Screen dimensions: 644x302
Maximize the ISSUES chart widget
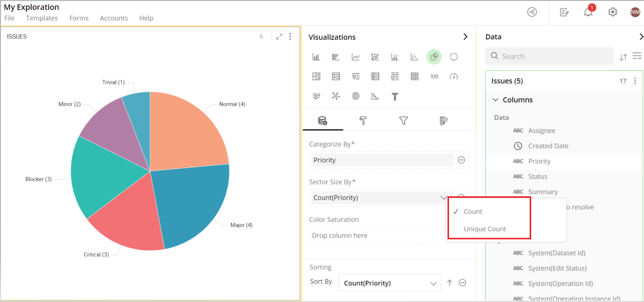coord(279,37)
